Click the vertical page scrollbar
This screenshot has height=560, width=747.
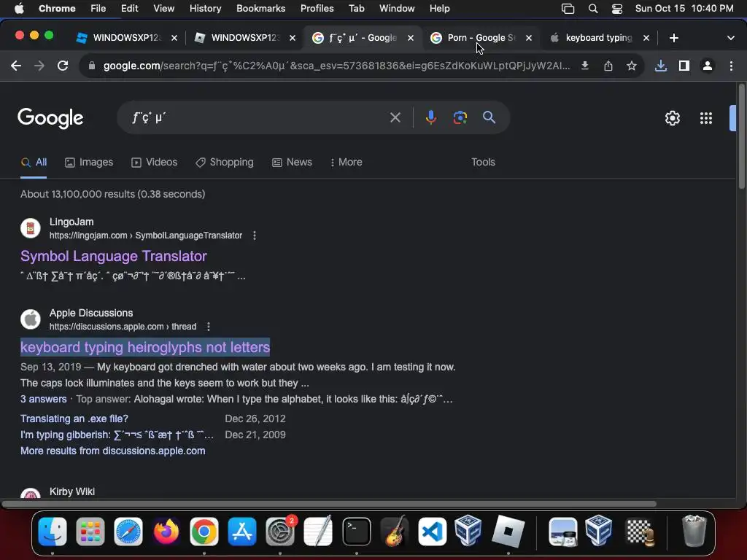pos(741,138)
